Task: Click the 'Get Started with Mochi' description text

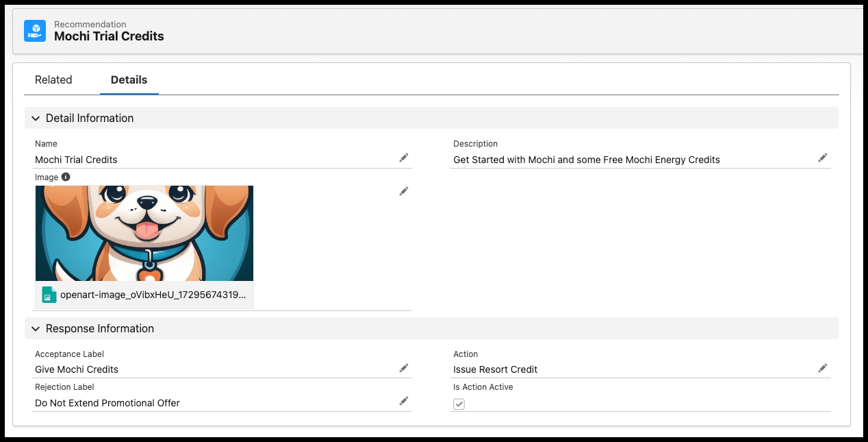Action: point(587,160)
